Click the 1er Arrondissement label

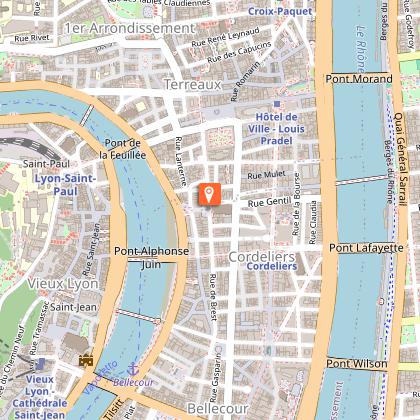pos(130,28)
